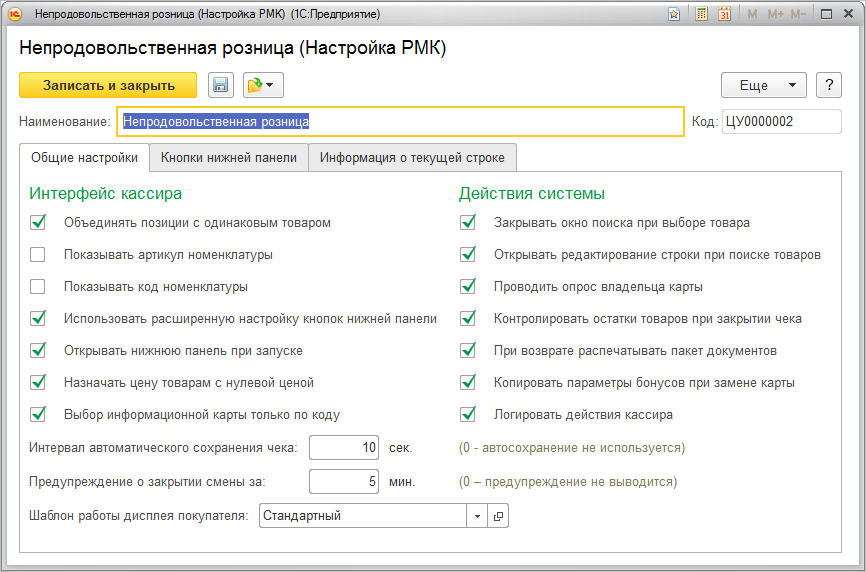Open the green-arrow folder dropdown
This screenshot has width=866, height=572.
263,86
